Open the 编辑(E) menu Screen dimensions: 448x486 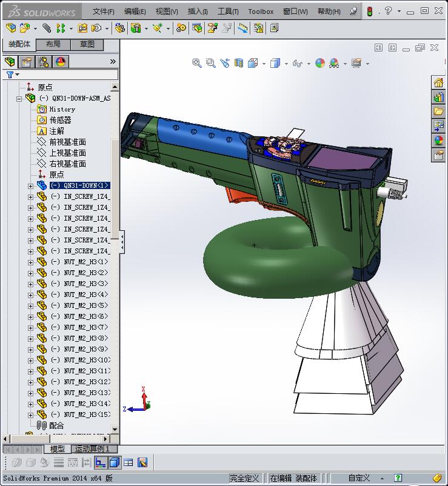pyautogui.click(x=135, y=12)
